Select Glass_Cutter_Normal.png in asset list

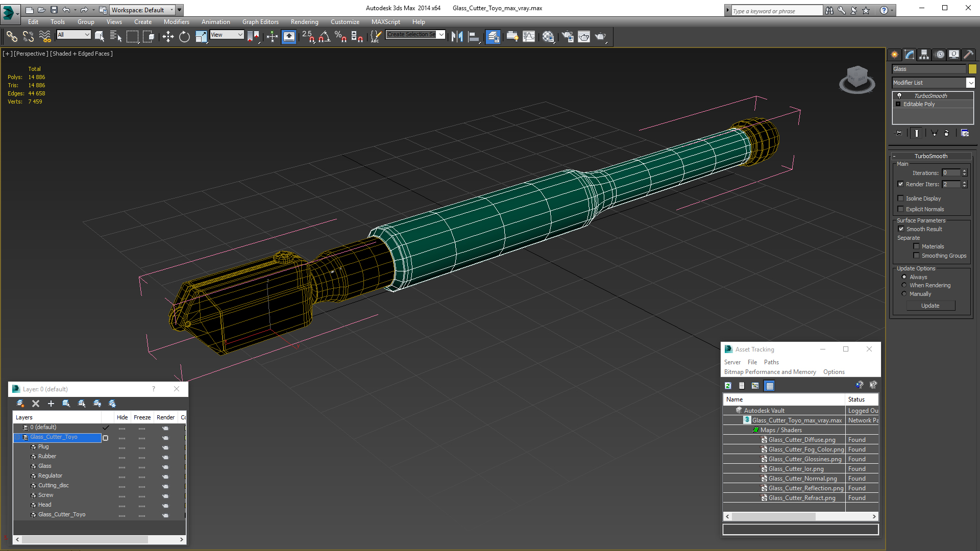coord(802,479)
